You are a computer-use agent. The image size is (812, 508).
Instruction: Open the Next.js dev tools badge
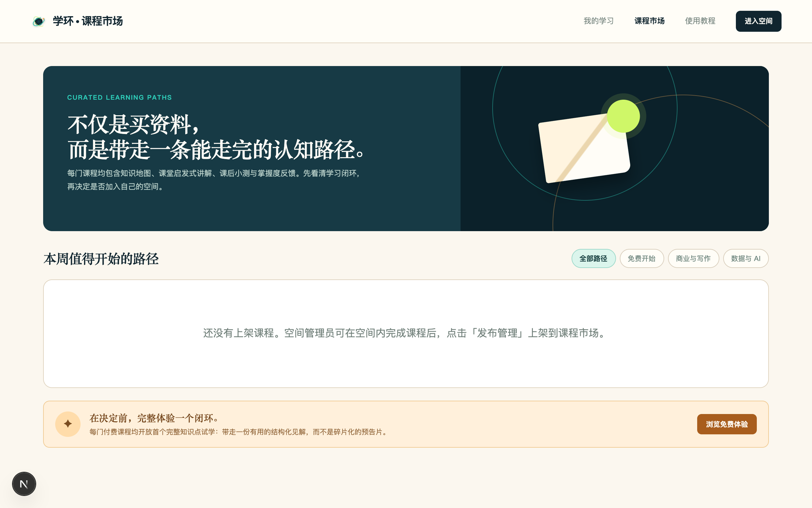[24, 484]
